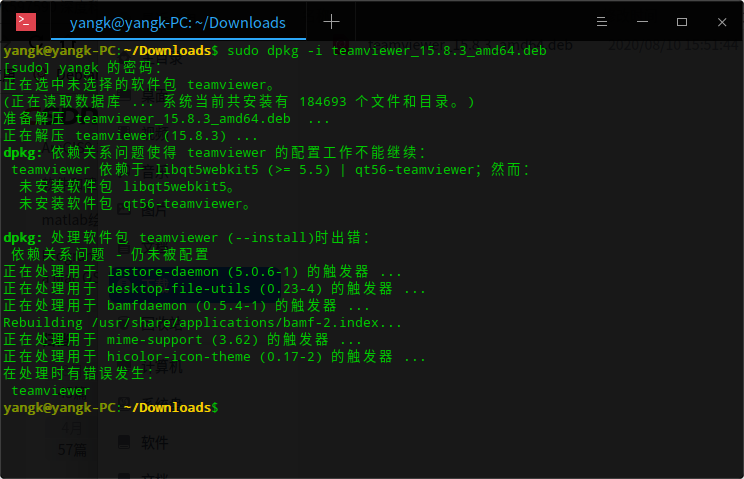This screenshot has height=479, width=744.
Task: Click the '正在解压 teamviewer (15.8.3)' line
Action: click(130, 136)
